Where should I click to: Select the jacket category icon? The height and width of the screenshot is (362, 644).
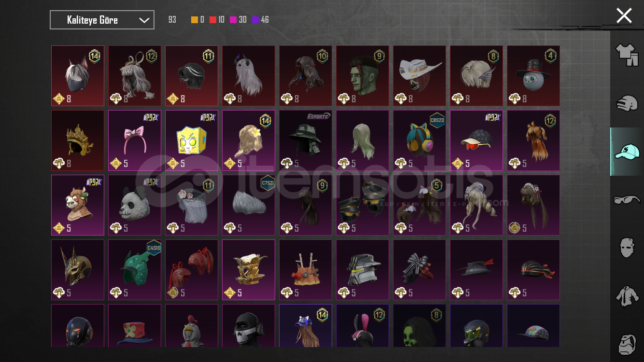[x=627, y=295]
